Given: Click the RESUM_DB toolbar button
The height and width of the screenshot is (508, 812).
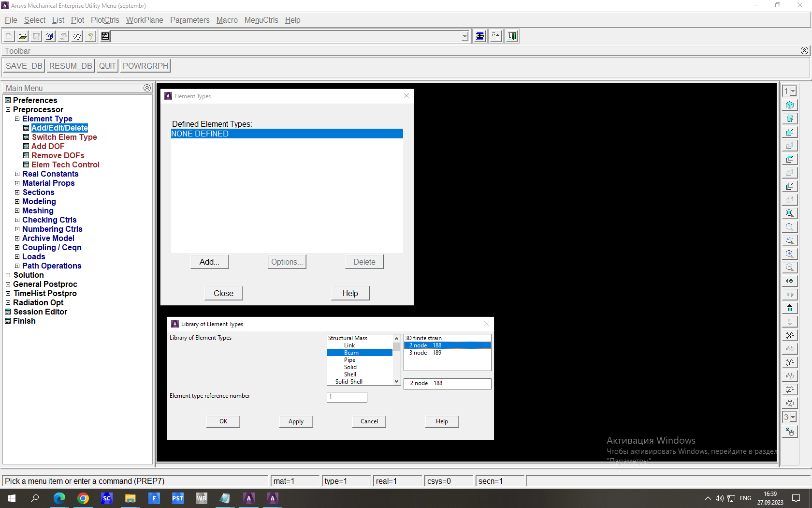Looking at the screenshot, I should pyautogui.click(x=71, y=66).
